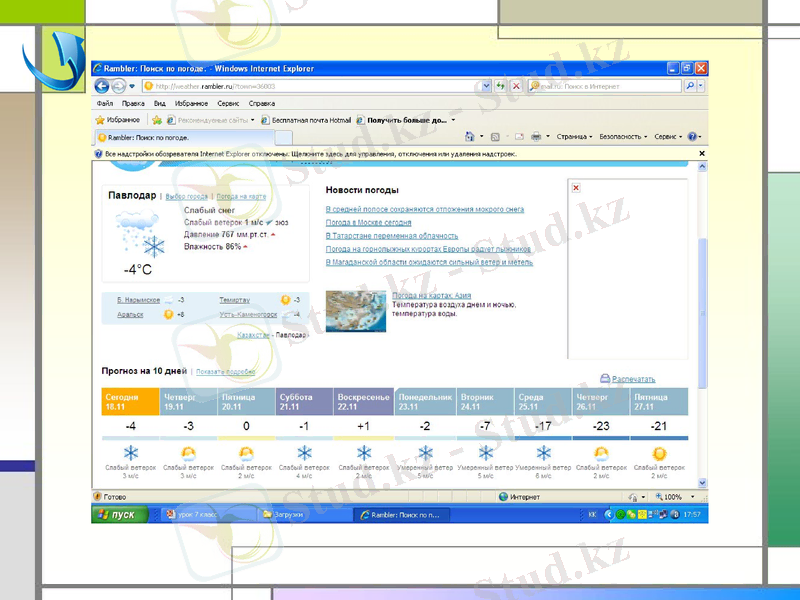Image resolution: width=800 pixels, height=600 pixels.
Task: Click the Погода в Москве сегодня link
Action: [x=368, y=222]
